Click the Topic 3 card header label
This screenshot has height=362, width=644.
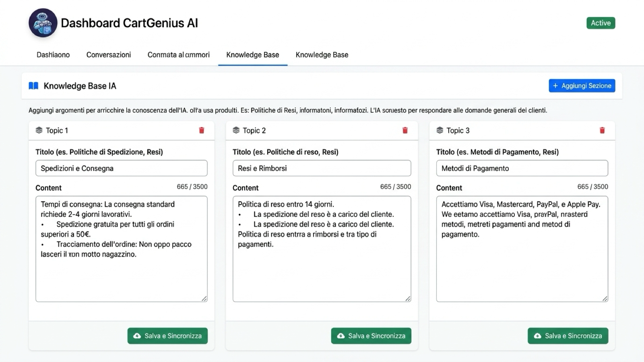(458, 130)
